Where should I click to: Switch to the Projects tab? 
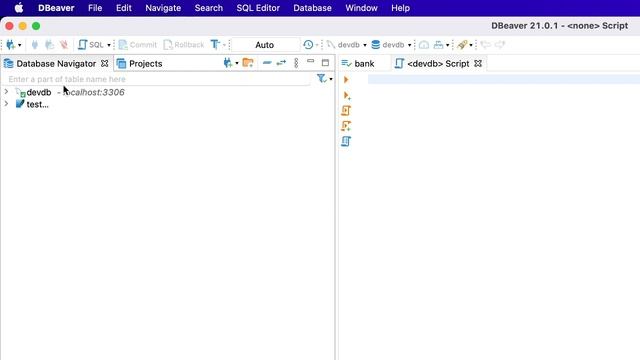pos(140,64)
